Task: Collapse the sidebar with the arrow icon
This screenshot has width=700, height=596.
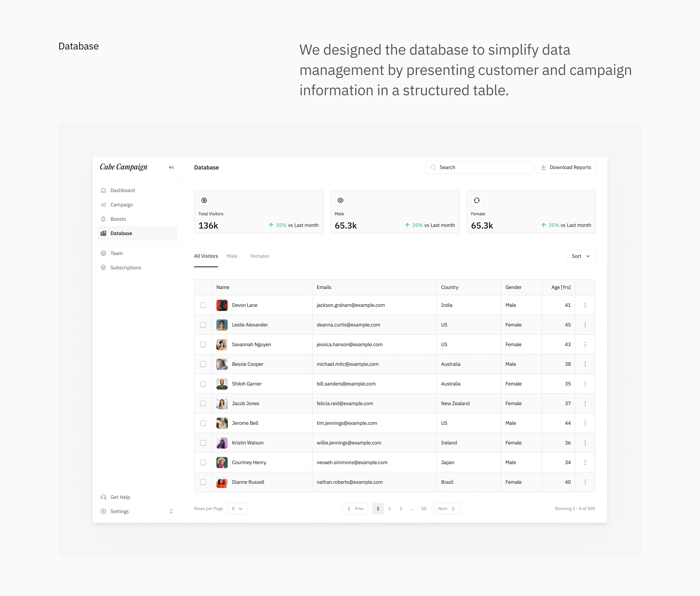Action: [171, 167]
